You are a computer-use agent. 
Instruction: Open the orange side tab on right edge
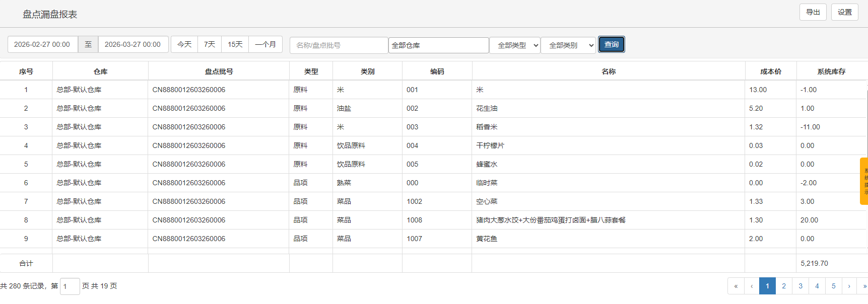864,181
